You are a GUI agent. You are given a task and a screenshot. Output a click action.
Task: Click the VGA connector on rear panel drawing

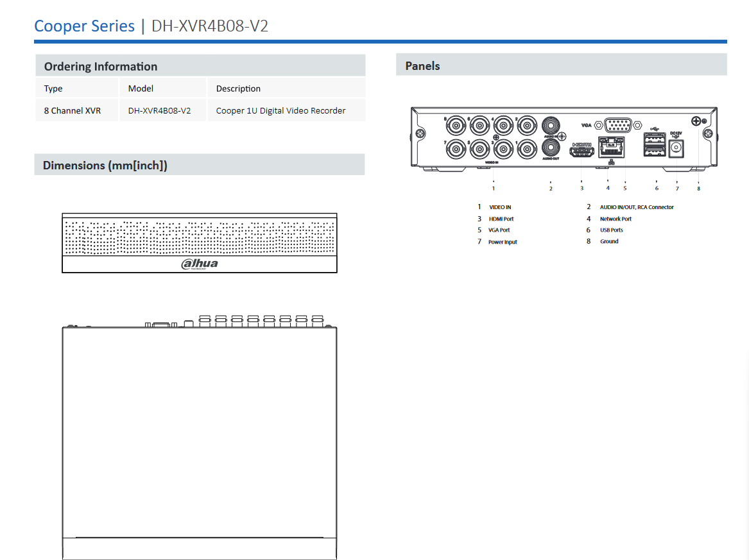(618, 125)
